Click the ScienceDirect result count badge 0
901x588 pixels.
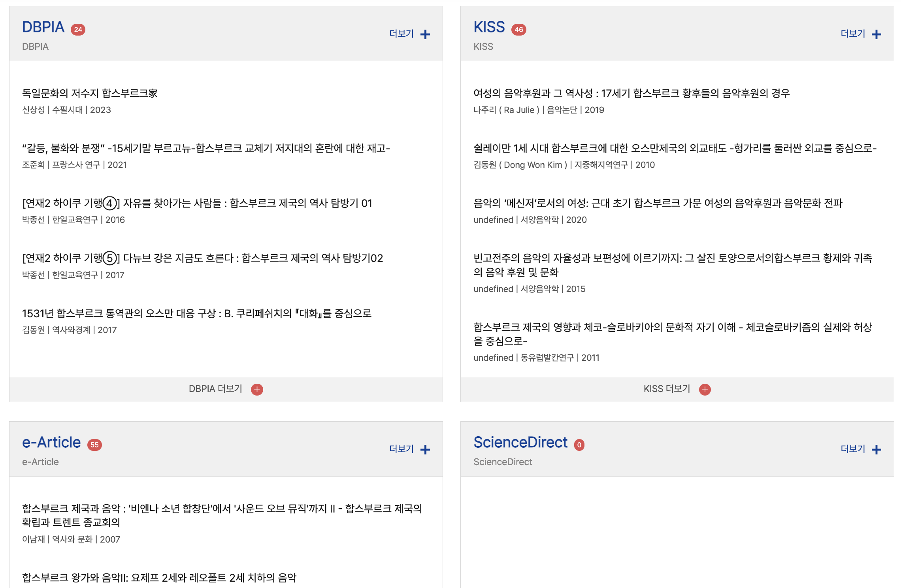coord(579,445)
